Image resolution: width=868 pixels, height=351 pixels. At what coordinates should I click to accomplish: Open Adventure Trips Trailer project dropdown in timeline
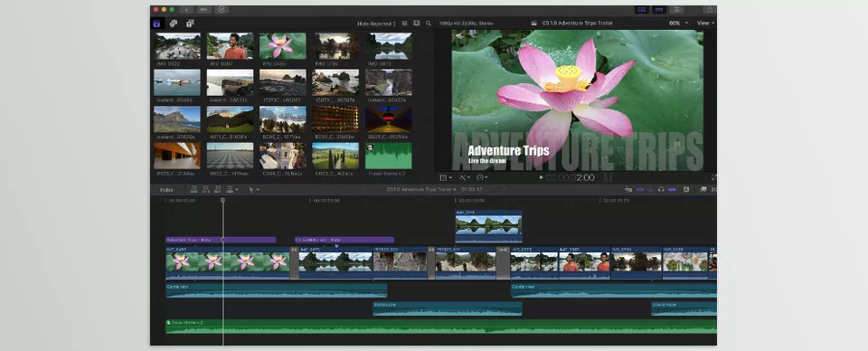click(421, 189)
